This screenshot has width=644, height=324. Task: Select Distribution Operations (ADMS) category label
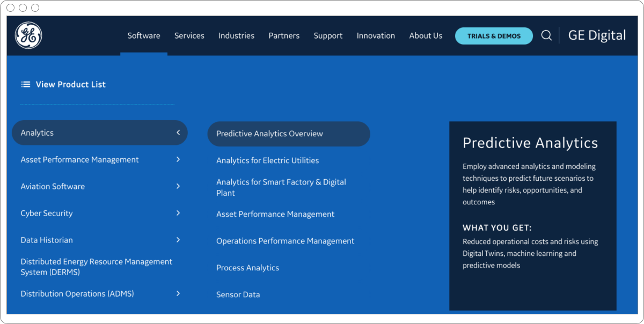[77, 293]
